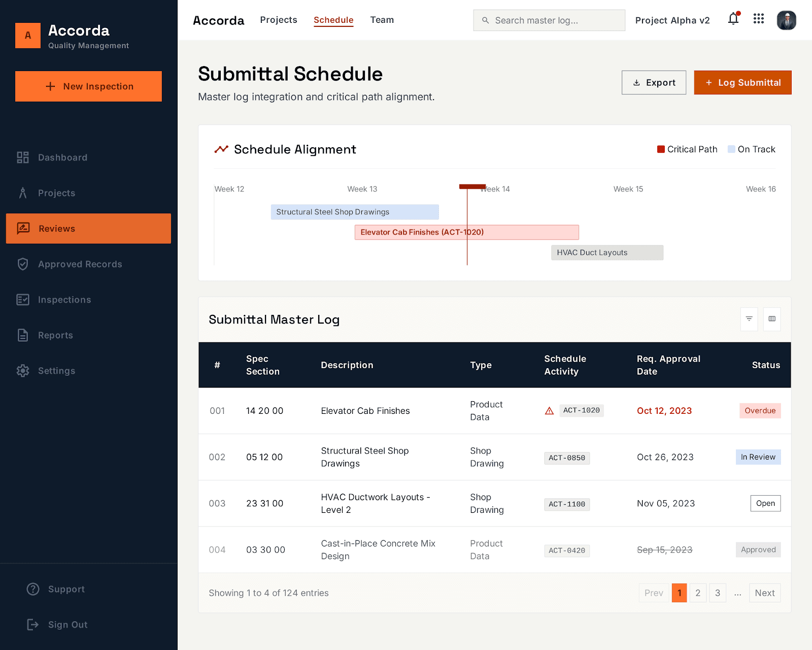Click the Approved status badge
Screen dimensions: 812x650
pos(758,549)
